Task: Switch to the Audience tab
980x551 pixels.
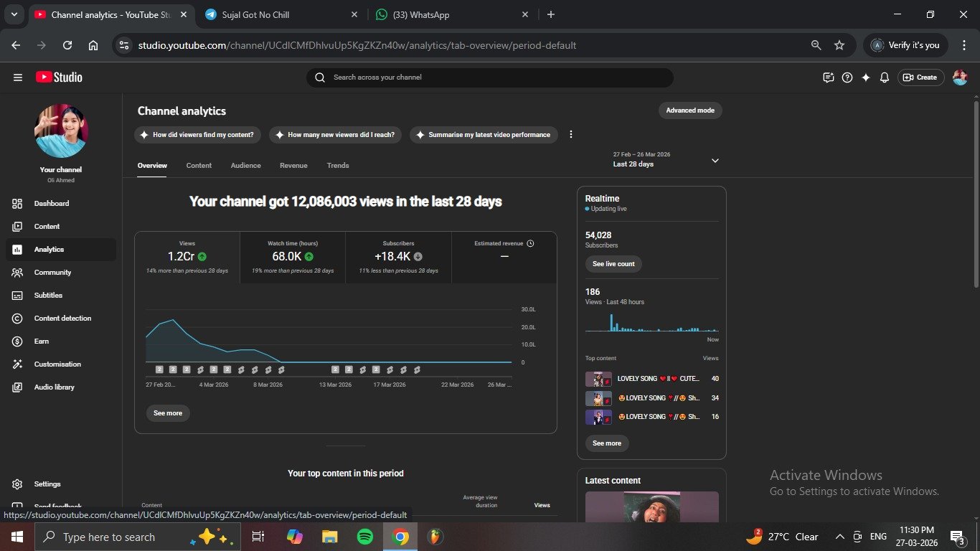Action: [245, 166]
